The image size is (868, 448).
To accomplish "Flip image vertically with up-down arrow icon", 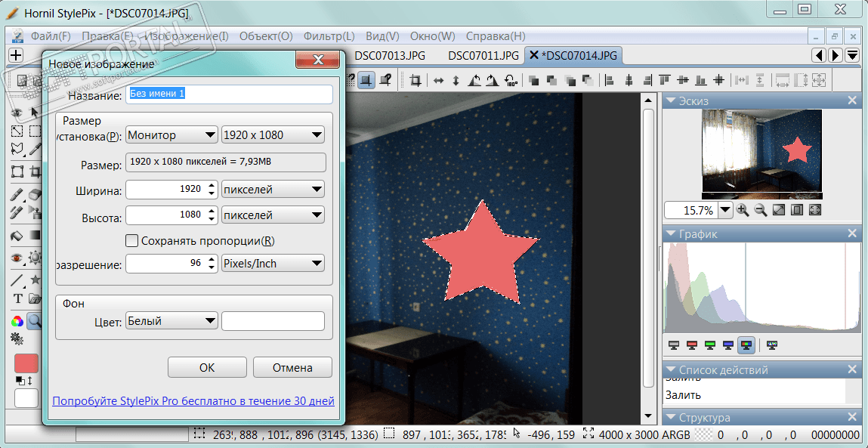I will (x=456, y=81).
